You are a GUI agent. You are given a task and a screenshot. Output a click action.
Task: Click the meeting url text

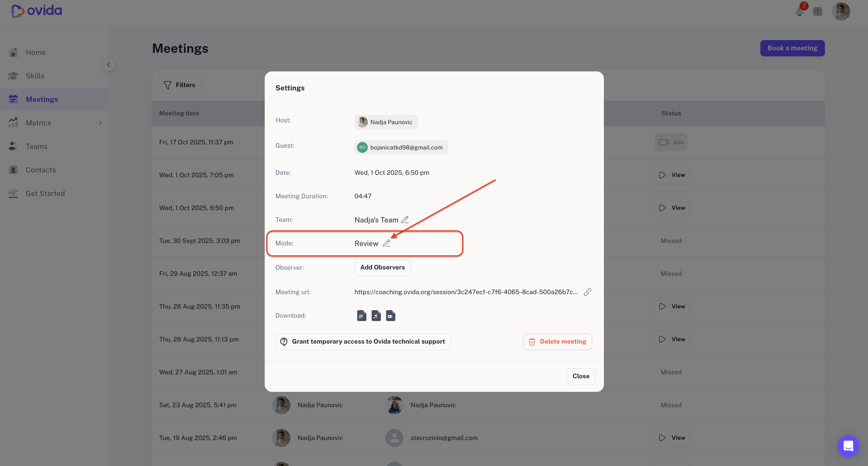(466, 292)
